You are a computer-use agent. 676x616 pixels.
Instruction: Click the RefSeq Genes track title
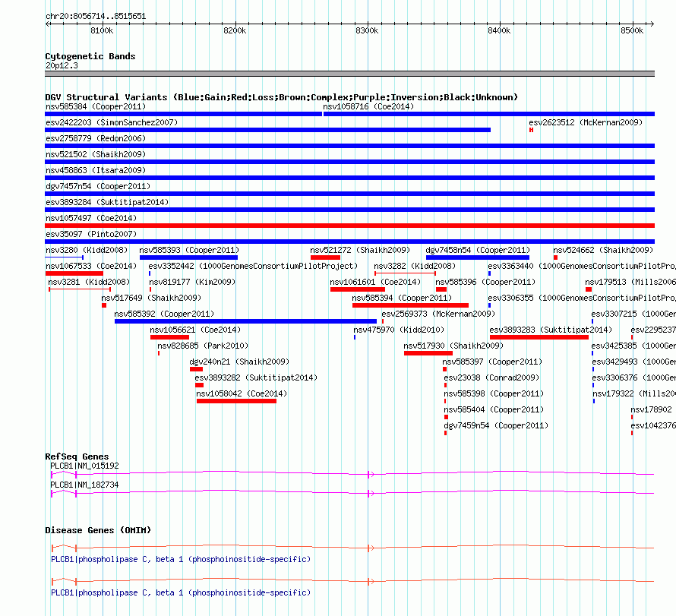[x=77, y=456]
